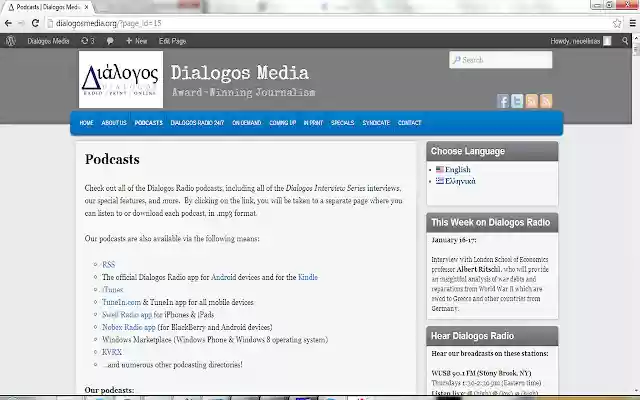Open the TuneIn.com link
Image resolution: width=640 pixels, height=400 pixels.
[x=121, y=302]
